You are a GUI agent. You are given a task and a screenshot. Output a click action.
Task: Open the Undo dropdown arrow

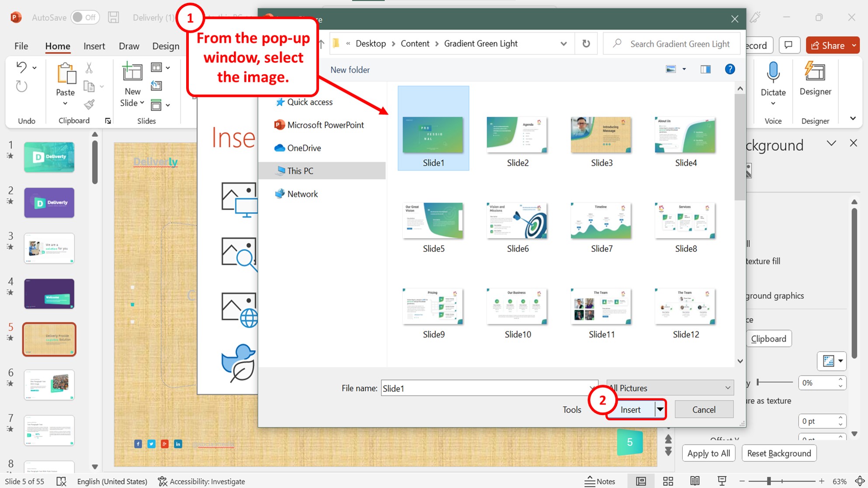tap(35, 68)
